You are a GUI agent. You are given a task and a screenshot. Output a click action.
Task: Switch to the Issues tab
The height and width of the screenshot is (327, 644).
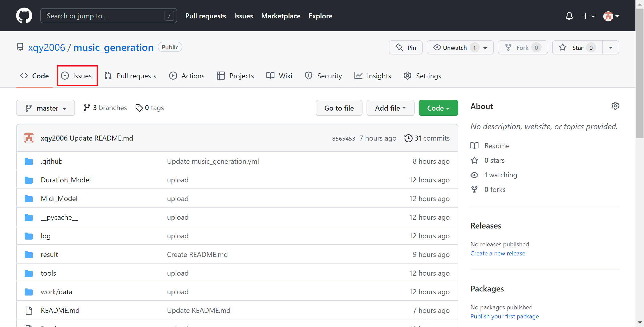[x=77, y=76]
